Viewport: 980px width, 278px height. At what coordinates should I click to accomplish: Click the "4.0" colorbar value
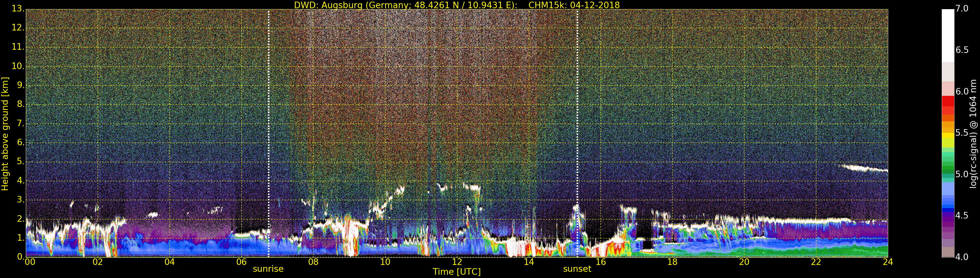pyautogui.click(x=962, y=257)
